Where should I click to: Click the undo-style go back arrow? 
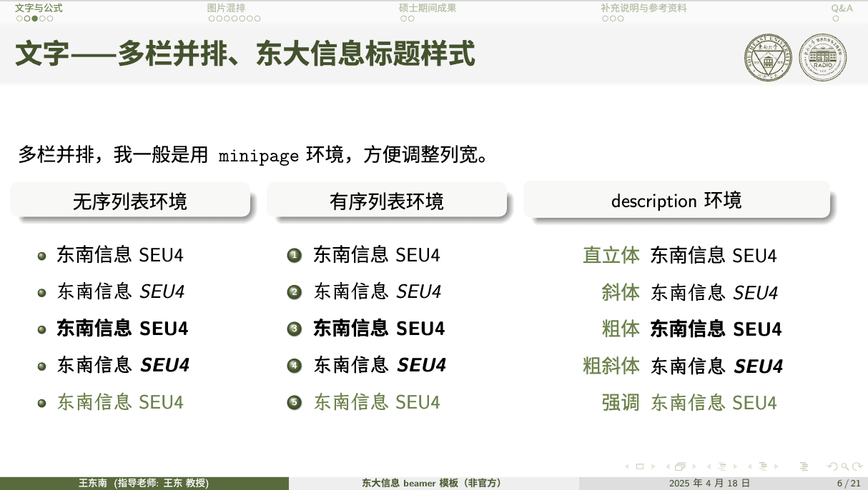click(x=832, y=466)
